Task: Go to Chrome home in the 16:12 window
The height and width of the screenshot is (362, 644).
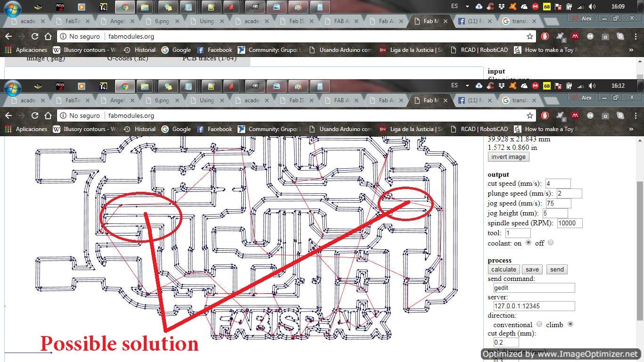Action: coord(48,115)
